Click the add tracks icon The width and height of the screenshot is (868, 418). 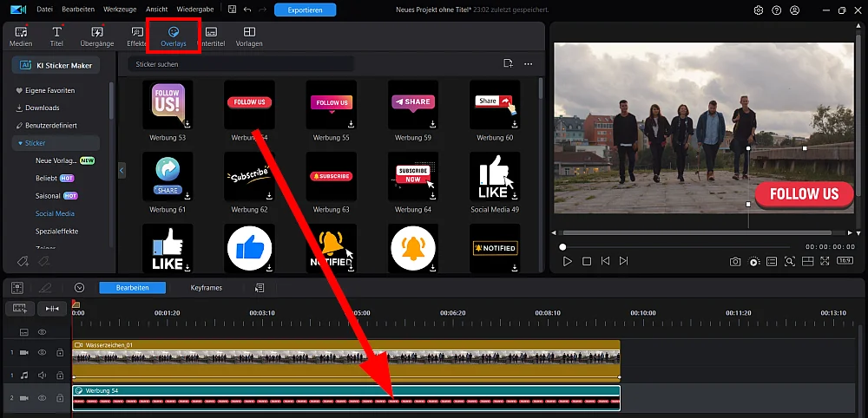(x=20, y=309)
